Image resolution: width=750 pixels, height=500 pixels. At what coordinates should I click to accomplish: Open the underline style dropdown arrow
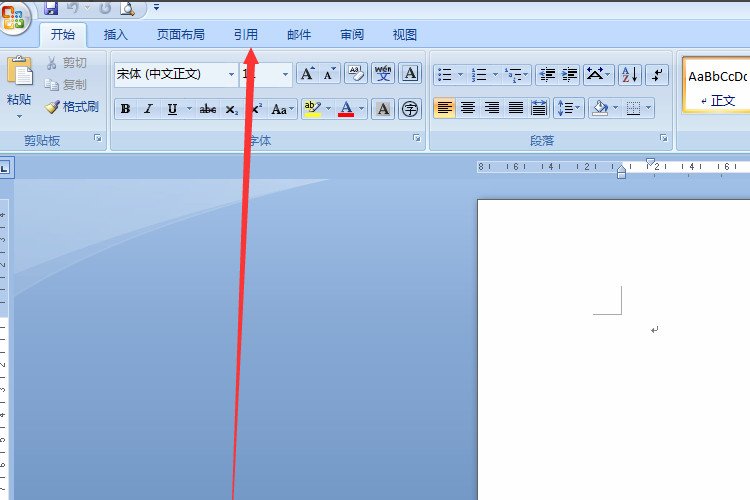point(189,109)
